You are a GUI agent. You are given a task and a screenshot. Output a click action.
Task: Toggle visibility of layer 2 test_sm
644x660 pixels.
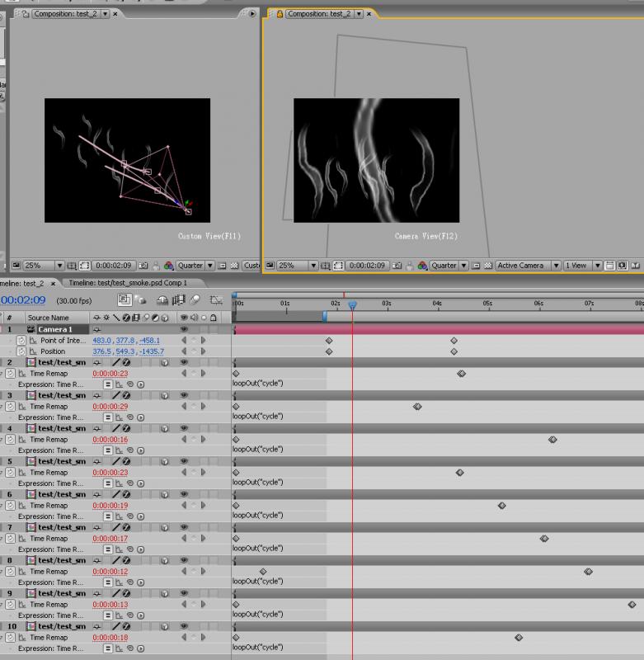coord(183,362)
